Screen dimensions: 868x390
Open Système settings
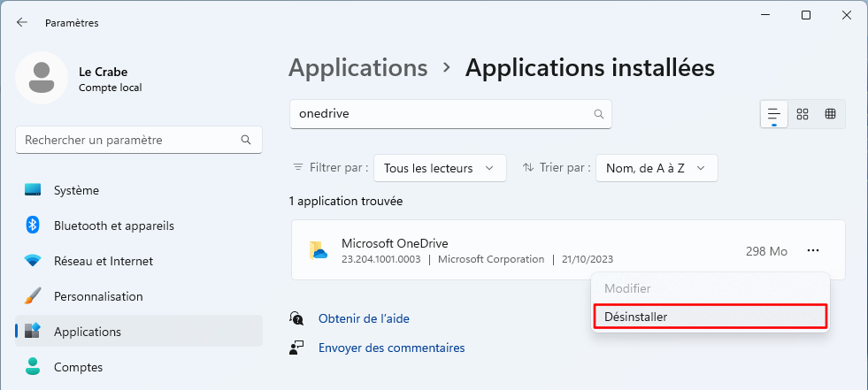138,190
